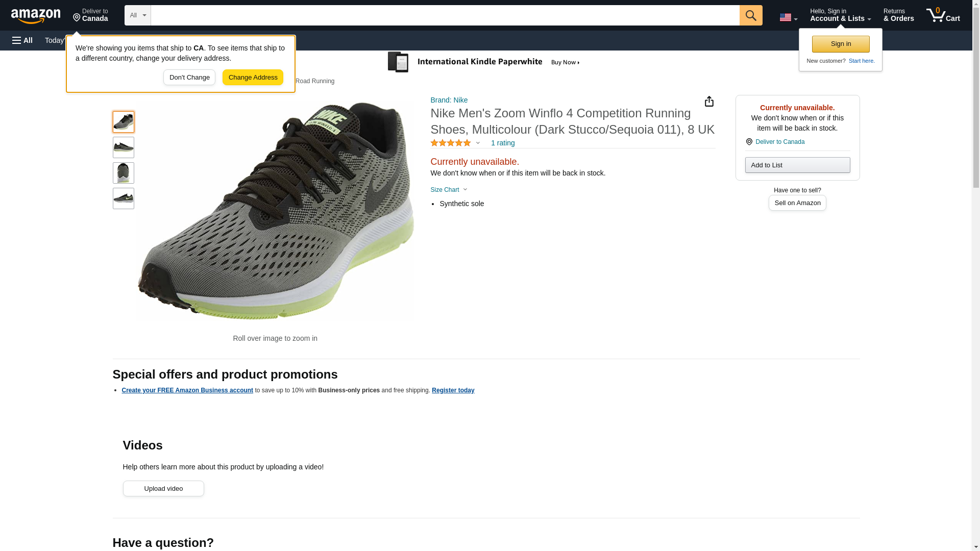This screenshot has width=980, height=551.
Task: Click the share icon
Action: tap(709, 102)
